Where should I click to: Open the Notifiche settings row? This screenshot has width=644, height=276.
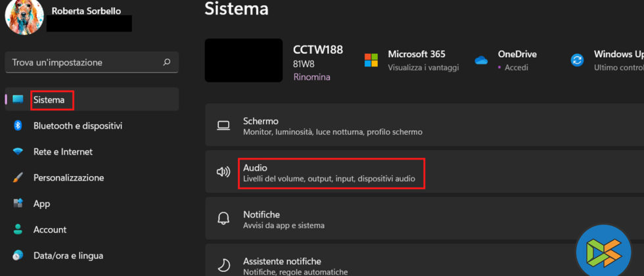394,219
